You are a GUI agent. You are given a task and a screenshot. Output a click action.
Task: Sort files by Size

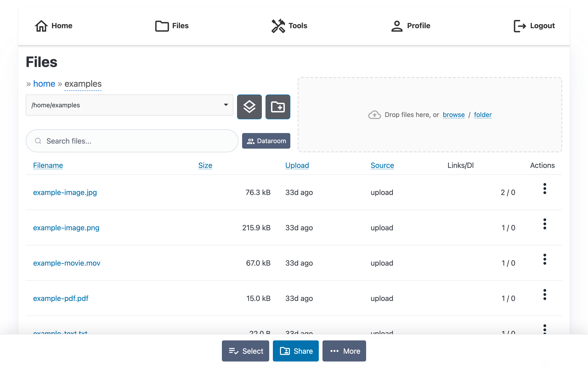pyautogui.click(x=205, y=165)
